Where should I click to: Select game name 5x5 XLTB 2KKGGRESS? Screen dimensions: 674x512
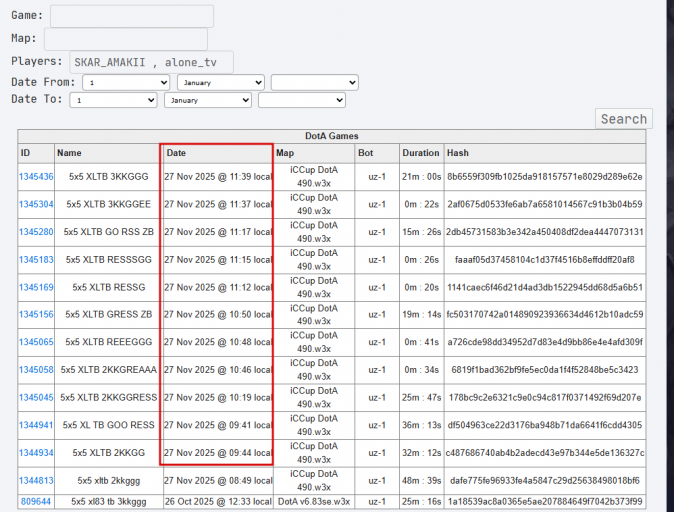[x=109, y=397]
